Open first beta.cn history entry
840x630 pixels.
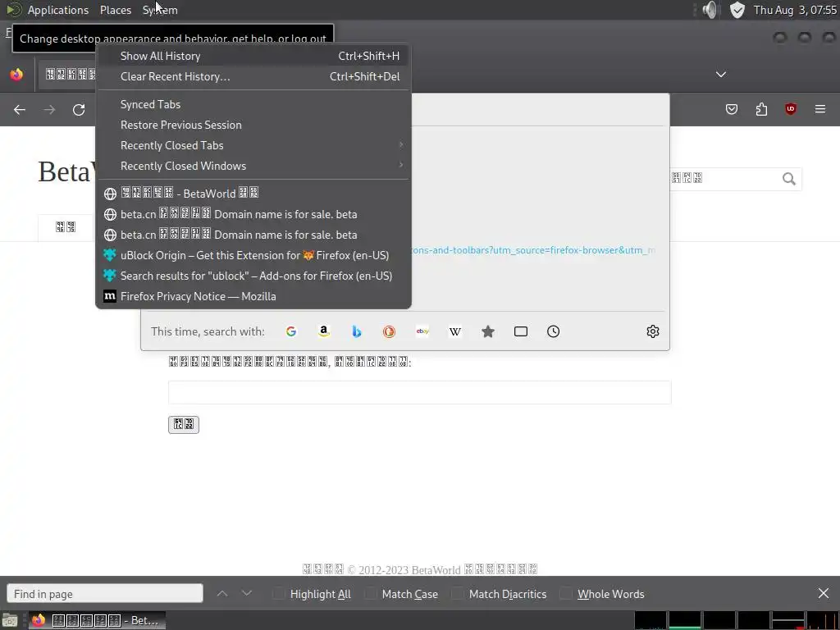[253, 214]
